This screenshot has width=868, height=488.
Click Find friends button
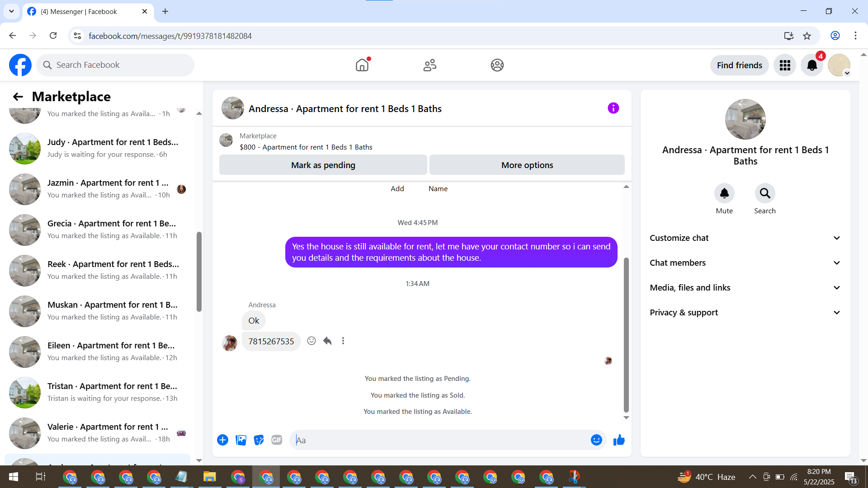point(740,65)
